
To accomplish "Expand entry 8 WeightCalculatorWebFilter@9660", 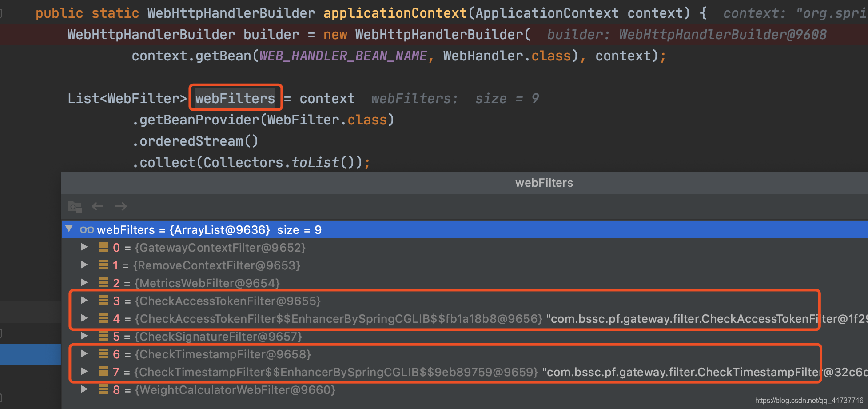I will pyautogui.click(x=84, y=389).
